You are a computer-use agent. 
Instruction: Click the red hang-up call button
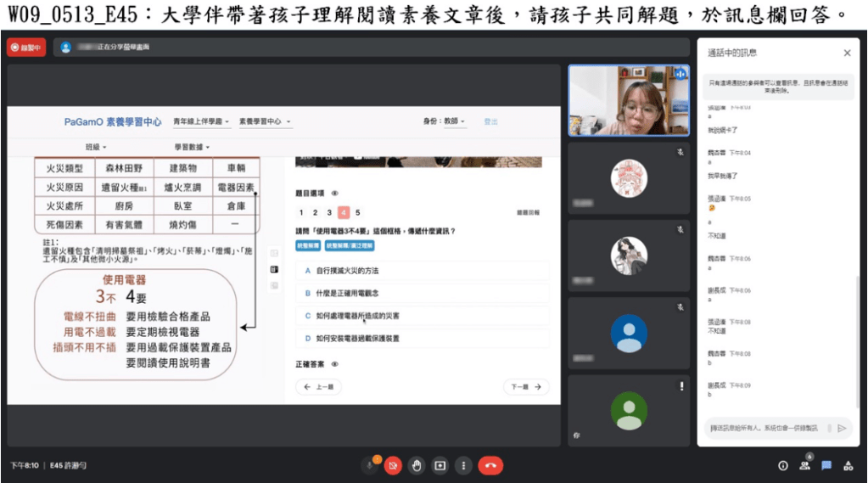click(490, 465)
